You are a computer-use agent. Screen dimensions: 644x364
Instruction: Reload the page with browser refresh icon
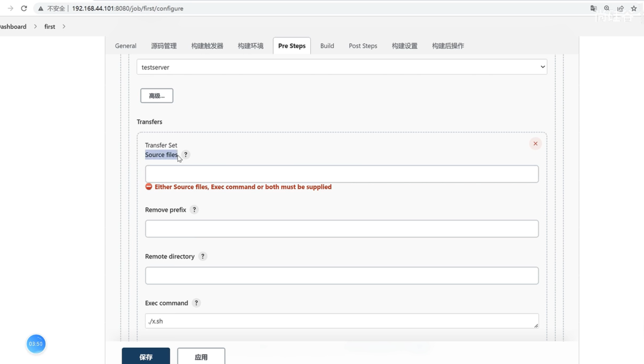coord(24,8)
